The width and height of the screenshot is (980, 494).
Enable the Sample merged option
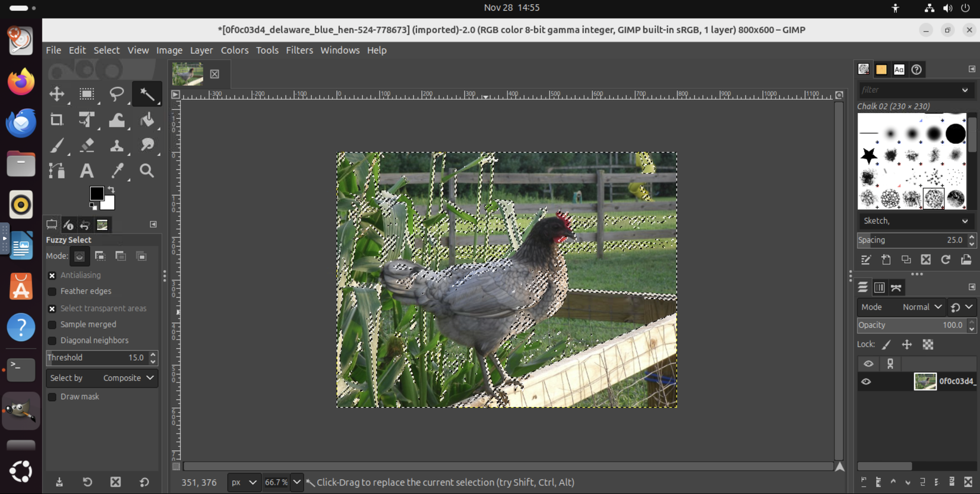[x=52, y=325]
